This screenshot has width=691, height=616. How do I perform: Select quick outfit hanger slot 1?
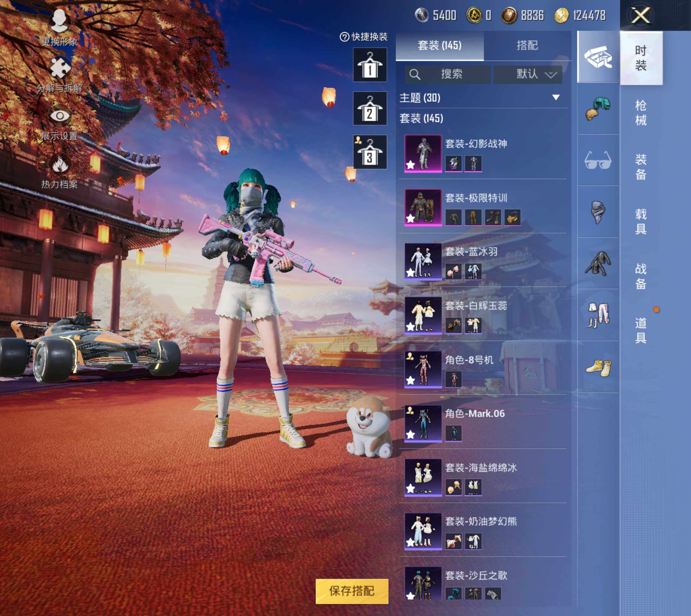370,65
